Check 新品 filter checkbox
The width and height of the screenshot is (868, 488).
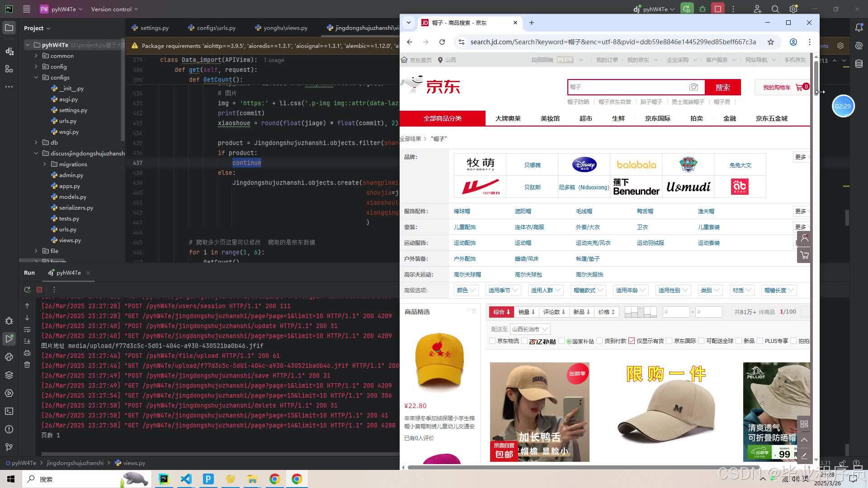coord(739,341)
